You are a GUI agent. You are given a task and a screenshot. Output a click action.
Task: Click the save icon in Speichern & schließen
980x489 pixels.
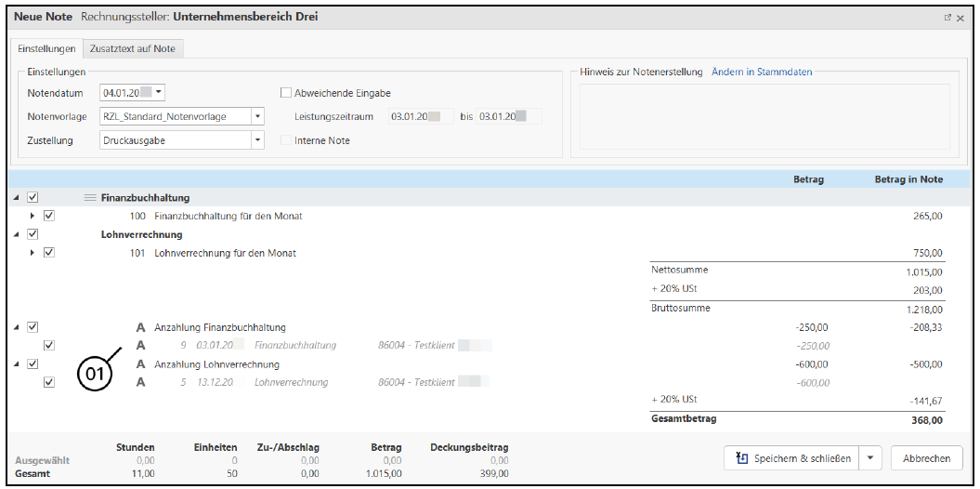point(742,458)
